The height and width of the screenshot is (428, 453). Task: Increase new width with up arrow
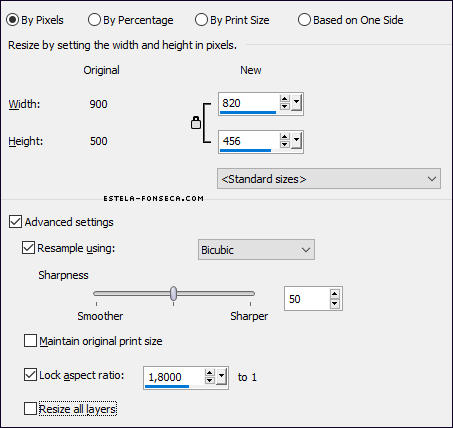click(x=284, y=99)
